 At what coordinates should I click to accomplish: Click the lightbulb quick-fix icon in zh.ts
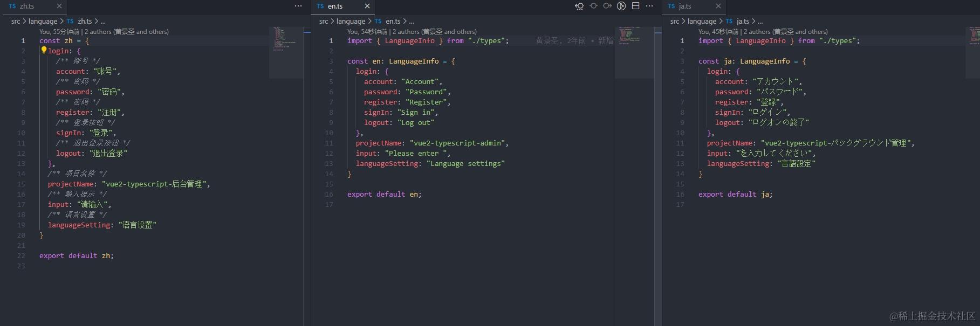[x=44, y=51]
